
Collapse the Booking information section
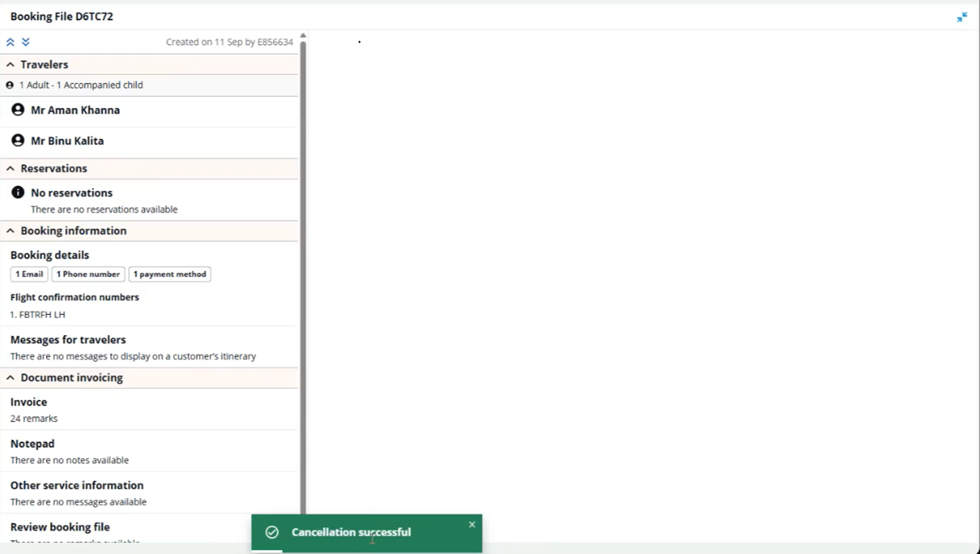coord(10,230)
